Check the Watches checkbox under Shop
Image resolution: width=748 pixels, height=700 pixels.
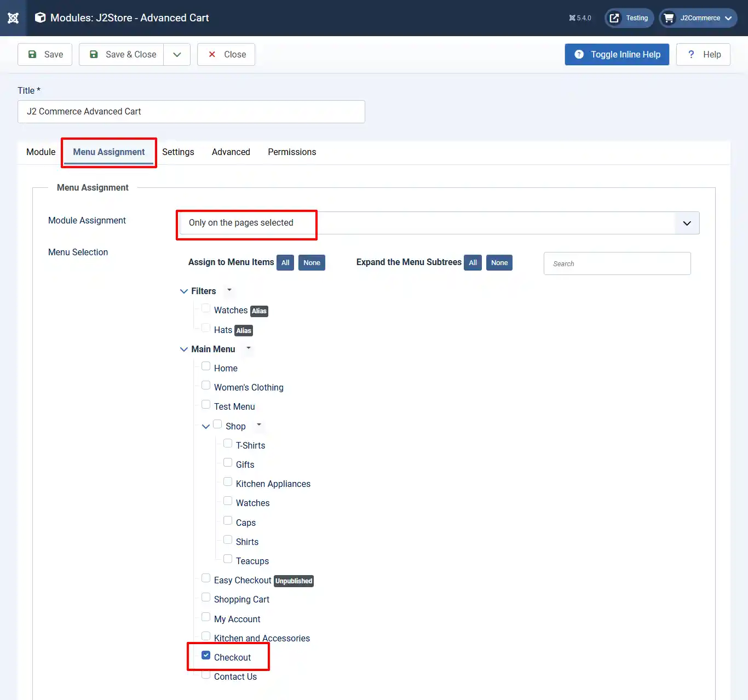[x=228, y=501]
